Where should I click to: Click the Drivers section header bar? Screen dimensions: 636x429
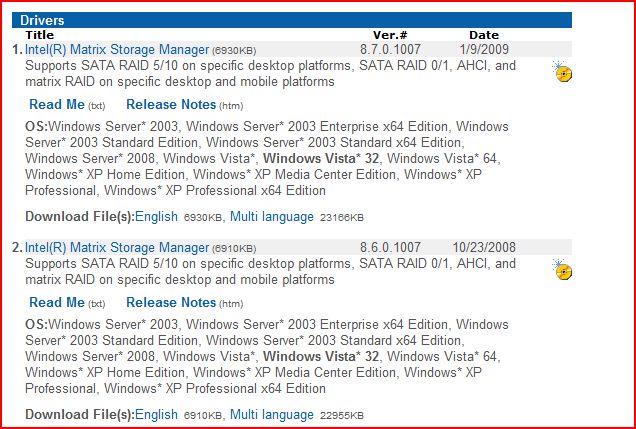point(292,20)
